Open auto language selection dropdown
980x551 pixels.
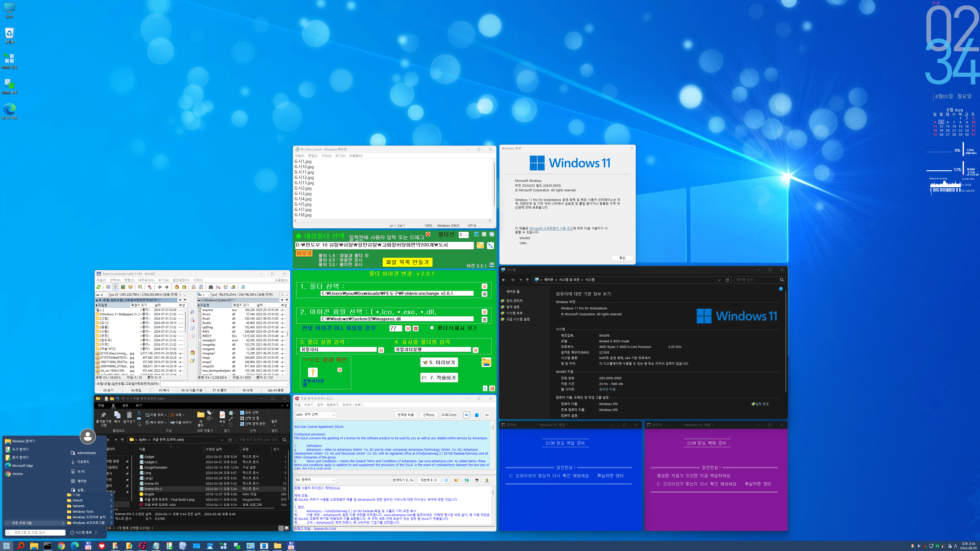(x=316, y=415)
